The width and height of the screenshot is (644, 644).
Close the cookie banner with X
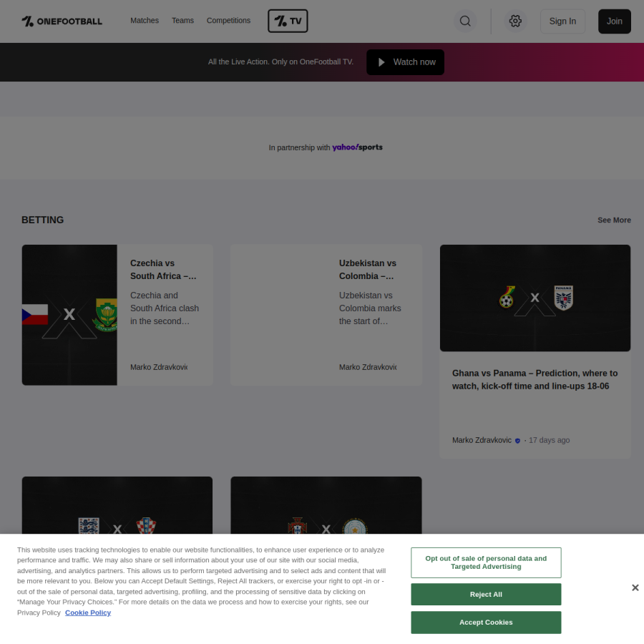(x=635, y=587)
